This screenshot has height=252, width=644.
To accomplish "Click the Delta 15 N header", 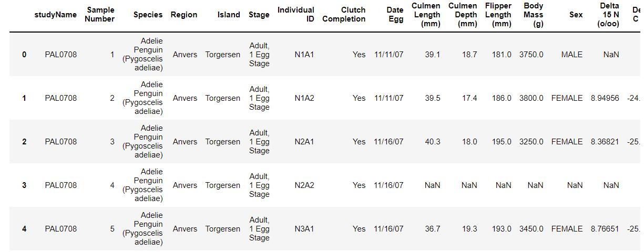I will click(x=609, y=15).
